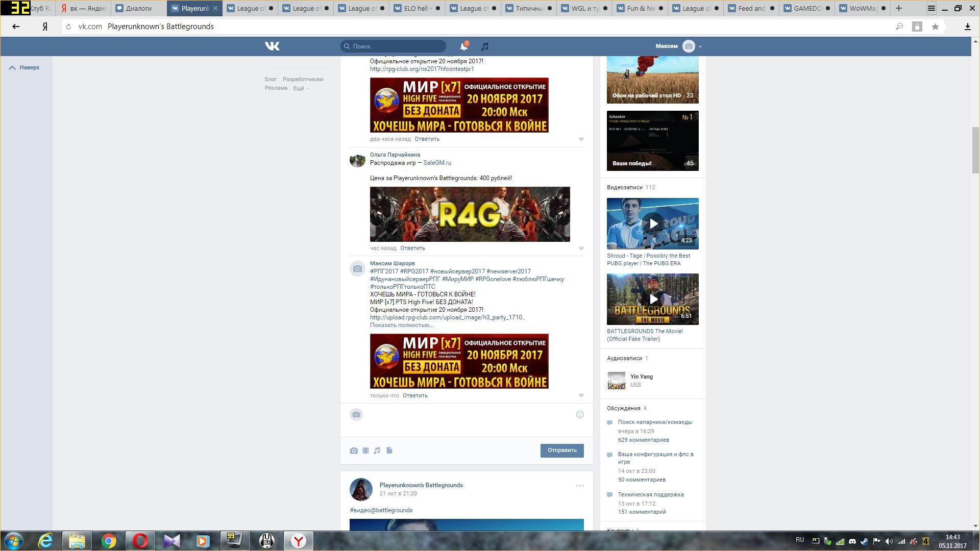Click the protect lock icon in address bar
The width and height of the screenshot is (980, 551).
point(917,27)
